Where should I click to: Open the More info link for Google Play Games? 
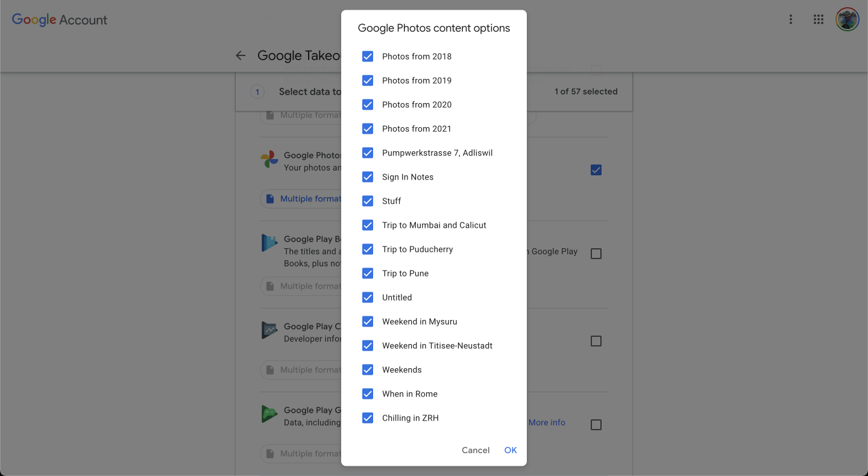[546, 422]
